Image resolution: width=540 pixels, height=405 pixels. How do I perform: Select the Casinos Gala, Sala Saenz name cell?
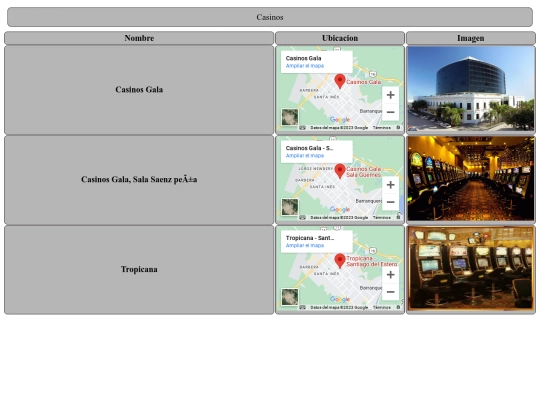pyautogui.click(x=139, y=179)
